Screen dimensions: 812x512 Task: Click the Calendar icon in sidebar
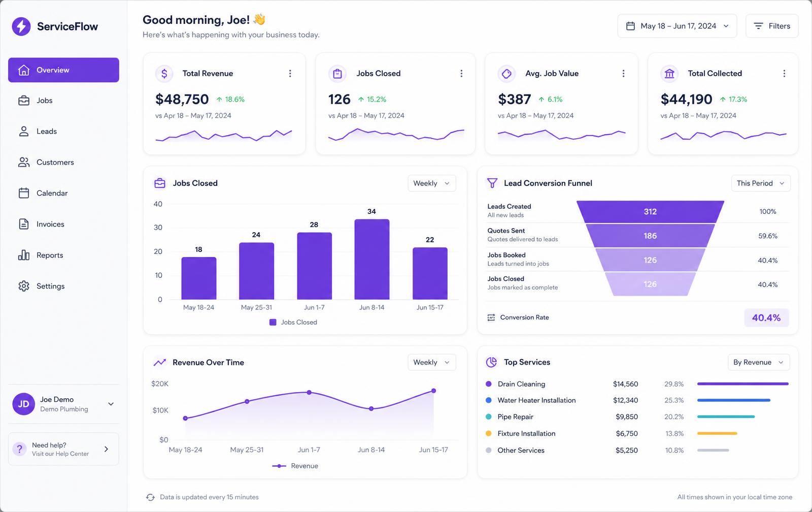tap(24, 193)
